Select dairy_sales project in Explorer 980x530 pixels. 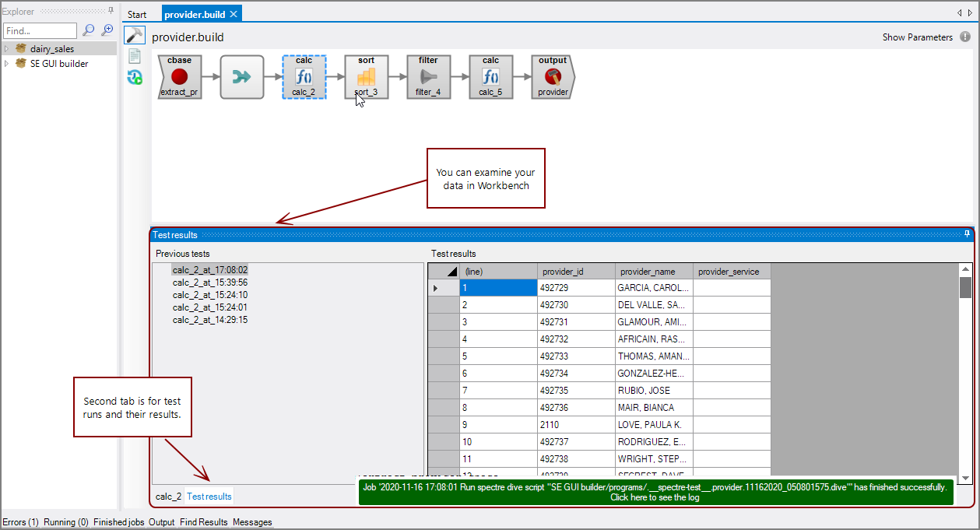52,49
